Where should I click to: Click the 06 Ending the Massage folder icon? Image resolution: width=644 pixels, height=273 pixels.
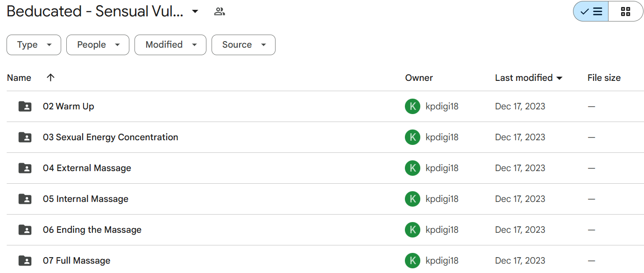25,230
